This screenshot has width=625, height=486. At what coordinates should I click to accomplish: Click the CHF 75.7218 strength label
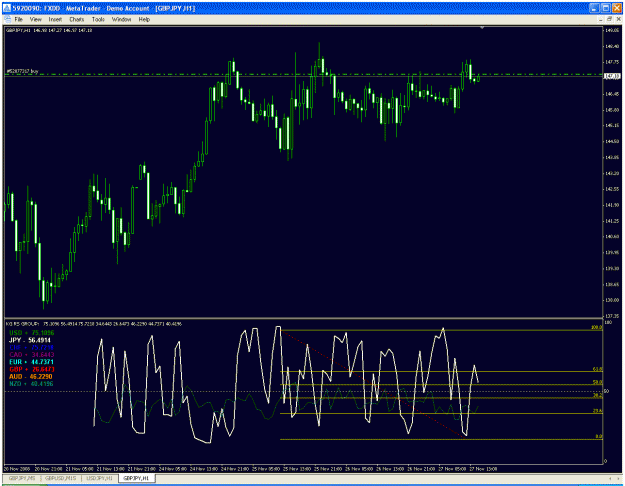pyautogui.click(x=31, y=348)
